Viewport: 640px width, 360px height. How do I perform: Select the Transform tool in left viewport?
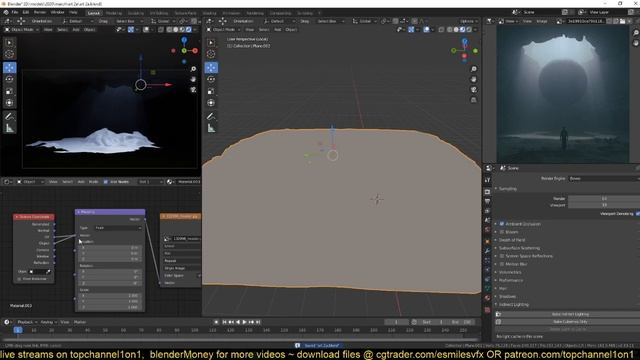click(9, 103)
